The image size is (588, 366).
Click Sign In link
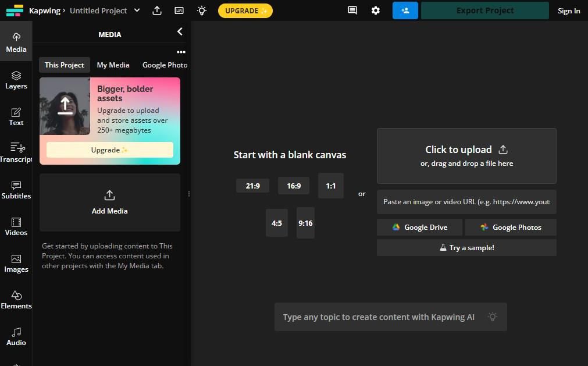tap(568, 11)
